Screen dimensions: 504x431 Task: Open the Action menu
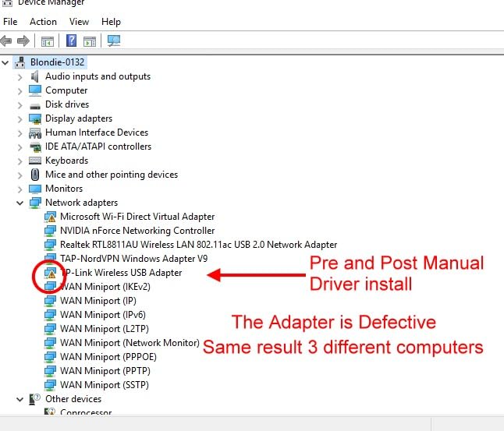point(43,22)
